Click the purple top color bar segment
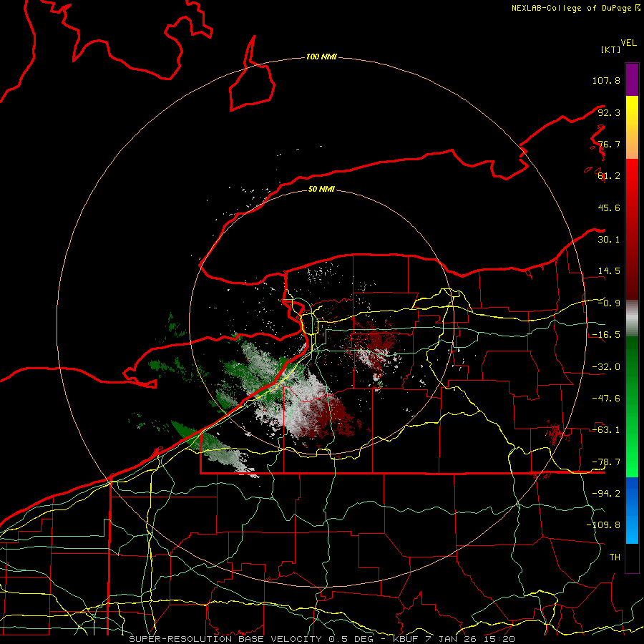 (632, 79)
